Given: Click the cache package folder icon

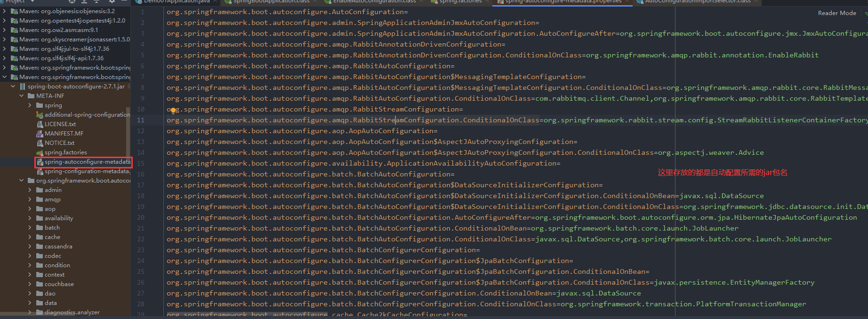Looking at the screenshot, I should [40, 237].
